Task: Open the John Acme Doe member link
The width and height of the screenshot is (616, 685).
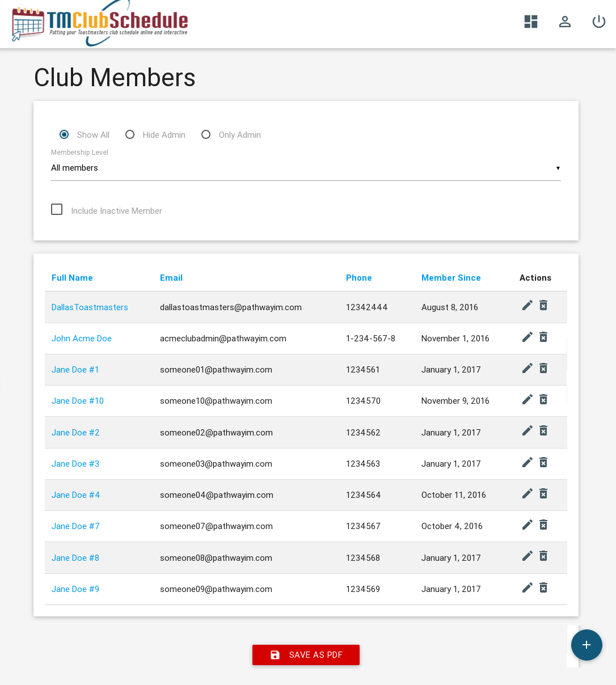Action: pos(82,339)
